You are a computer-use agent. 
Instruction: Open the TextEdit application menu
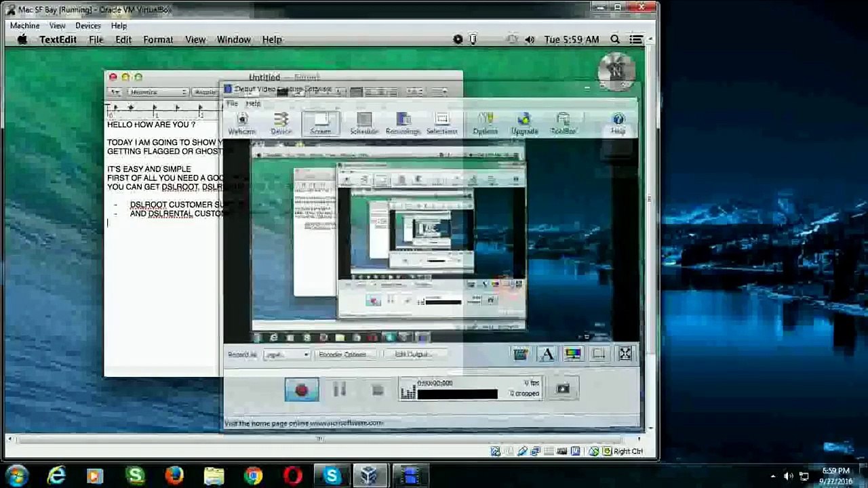click(x=58, y=39)
